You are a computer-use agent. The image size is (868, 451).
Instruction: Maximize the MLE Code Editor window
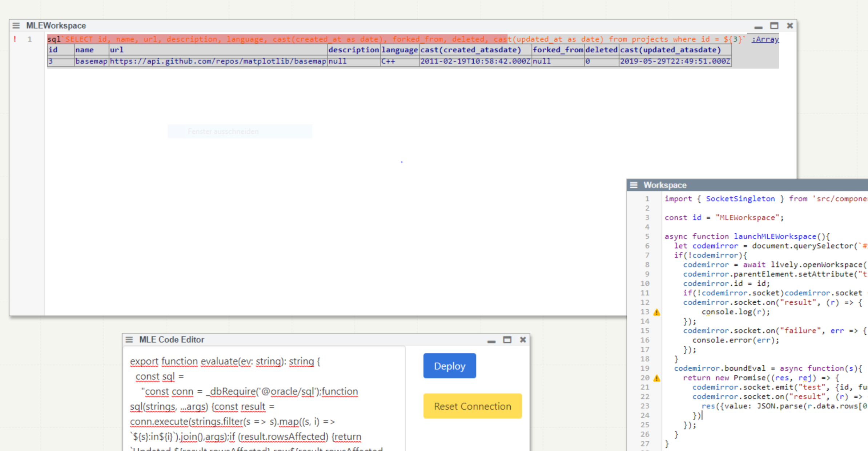click(507, 339)
